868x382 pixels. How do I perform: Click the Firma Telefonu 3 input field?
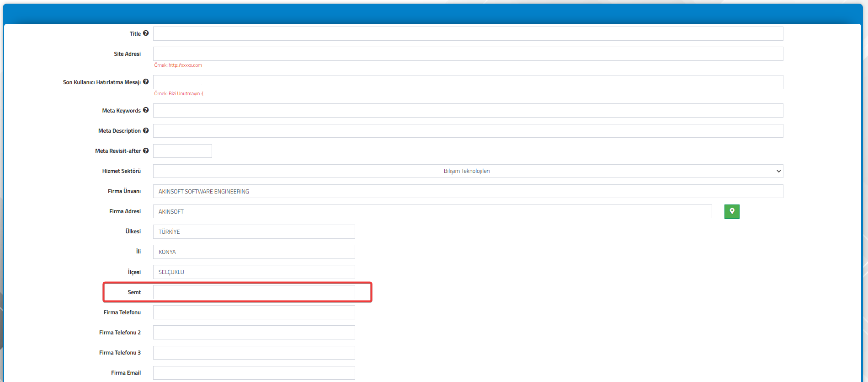pyautogui.click(x=254, y=353)
